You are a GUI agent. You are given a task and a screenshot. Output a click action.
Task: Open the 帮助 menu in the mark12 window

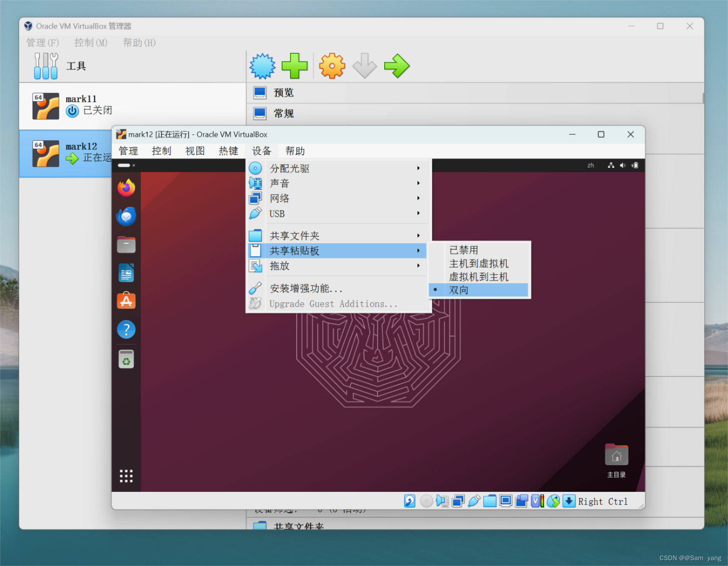point(295,151)
